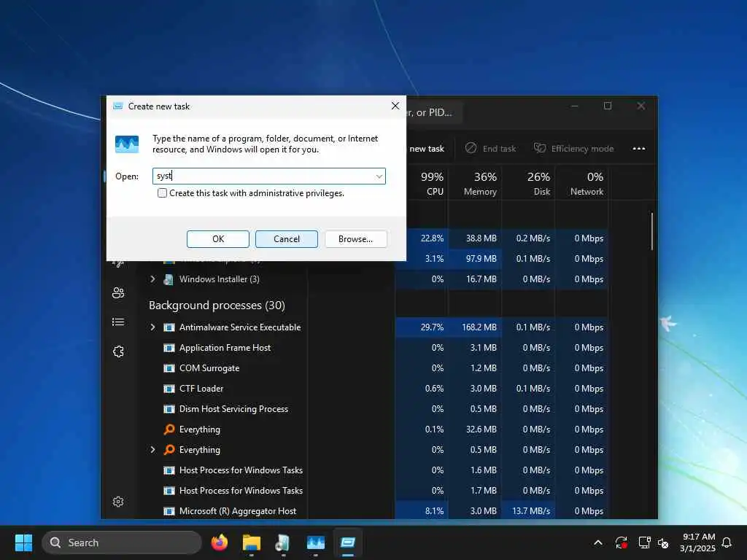Open the Open field dropdown arrow

[379, 176]
